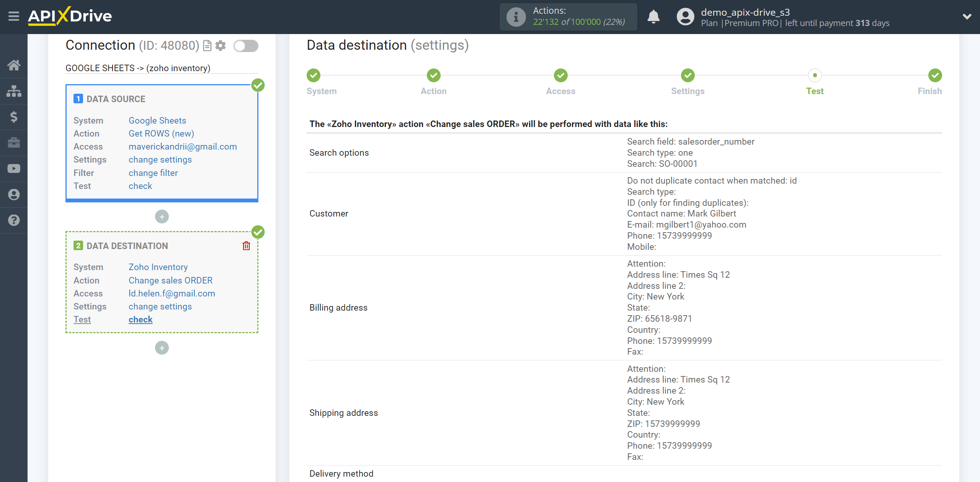This screenshot has height=482, width=980.
Task: Open the hamburger menu
Action: (14, 16)
